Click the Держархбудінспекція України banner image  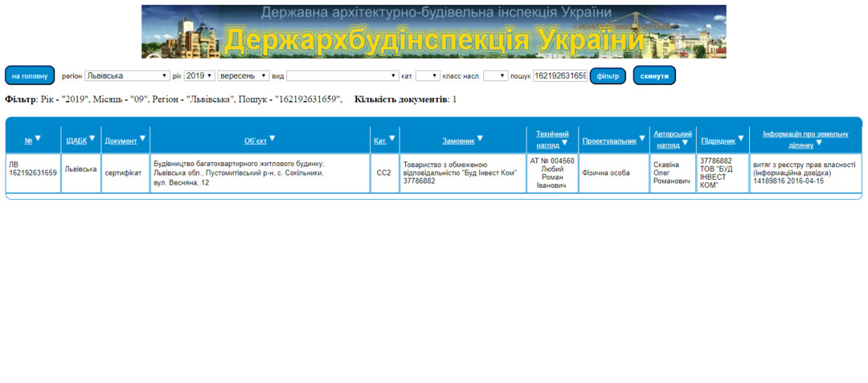point(434,31)
